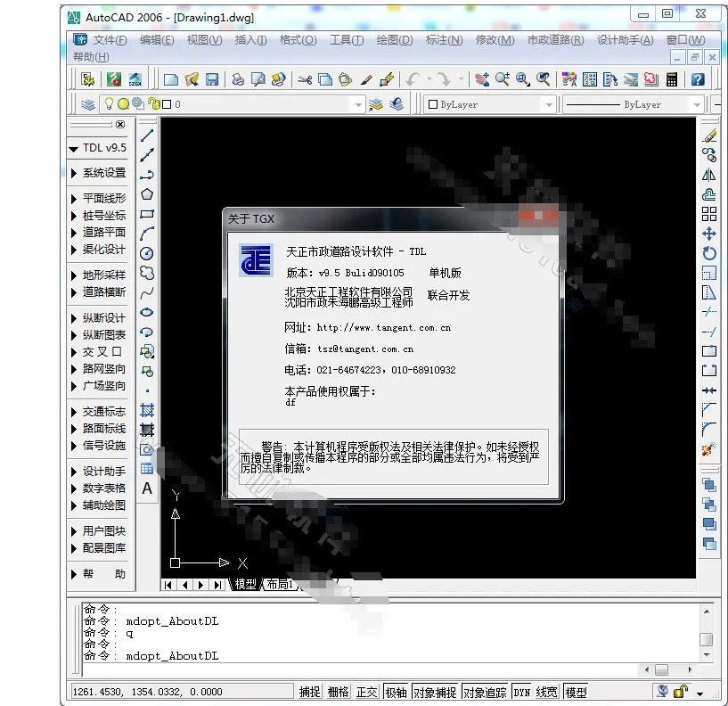This screenshot has width=728, height=706.
Task: Click the command line input field
Action: pyautogui.click(x=362, y=669)
